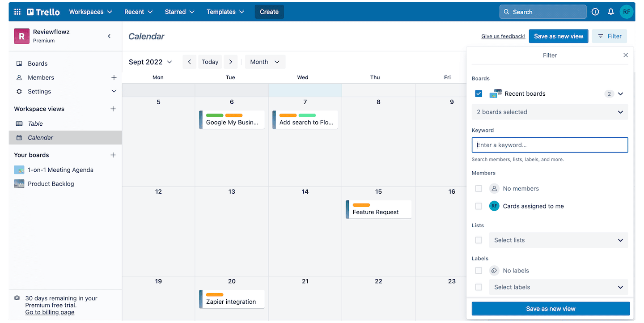The width and height of the screenshot is (644, 323).
Task: Click the plus icon next to Members
Action: (114, 77)
